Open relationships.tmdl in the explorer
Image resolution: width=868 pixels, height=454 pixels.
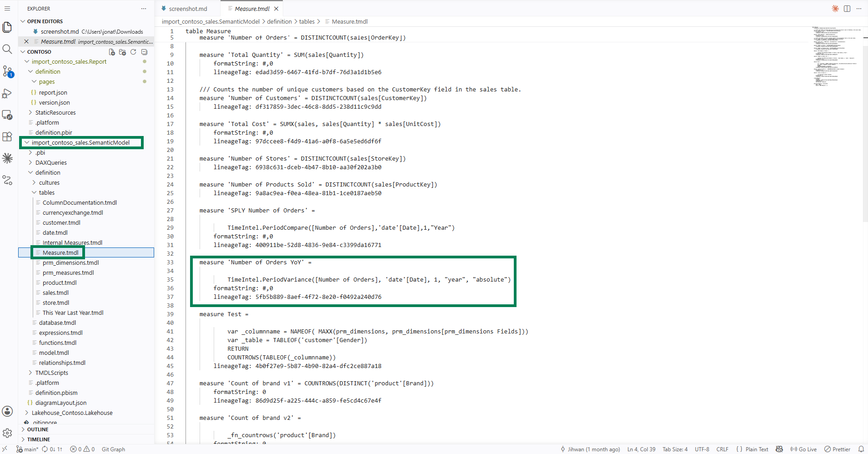click(62, 363)
